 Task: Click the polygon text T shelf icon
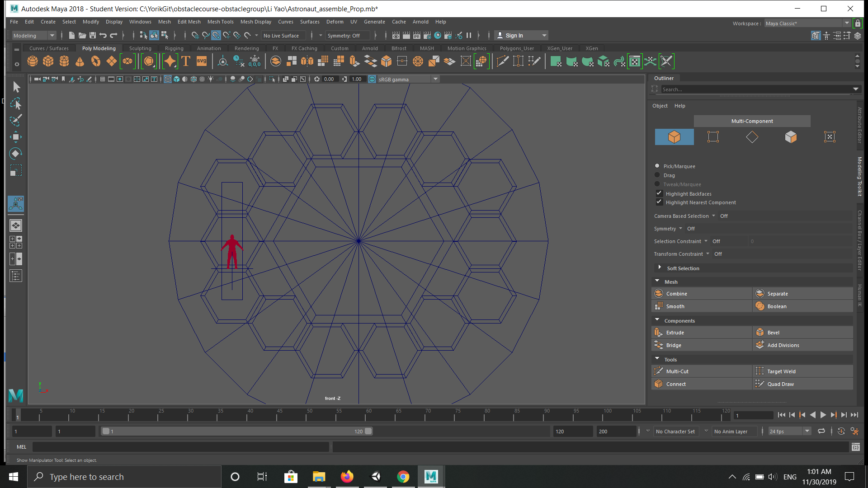(186, 61)
